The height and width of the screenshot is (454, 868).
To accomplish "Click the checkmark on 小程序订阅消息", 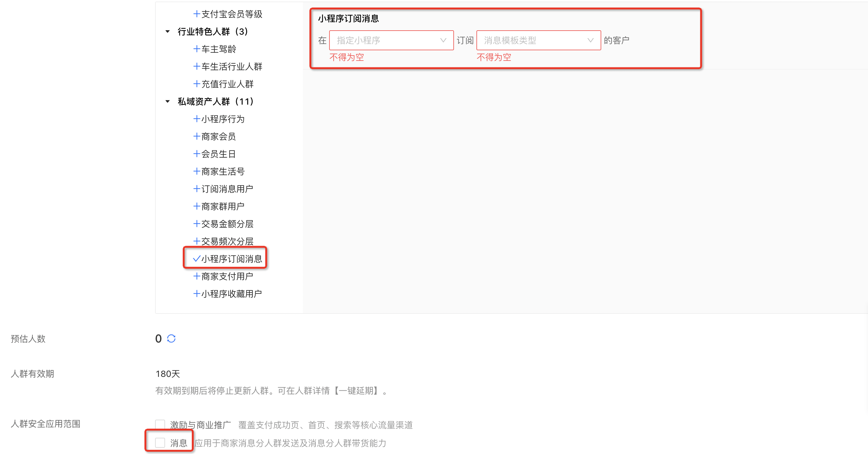I will pyautogui.click(x=197, y=259).
